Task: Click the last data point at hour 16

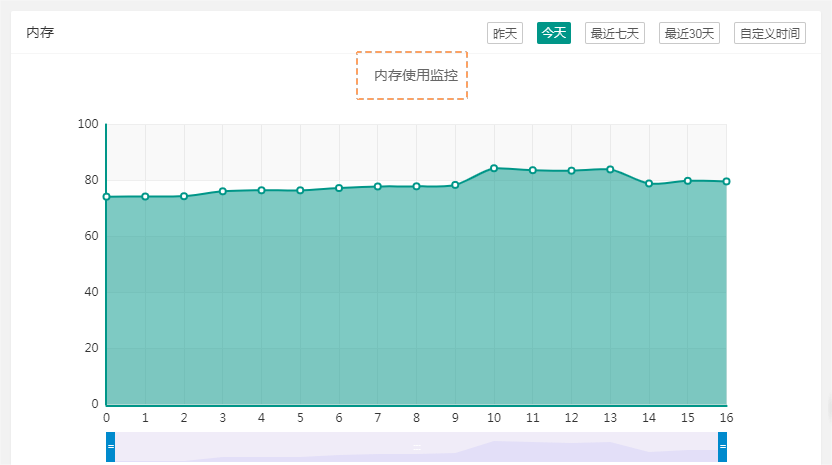Action: point(726,181)
